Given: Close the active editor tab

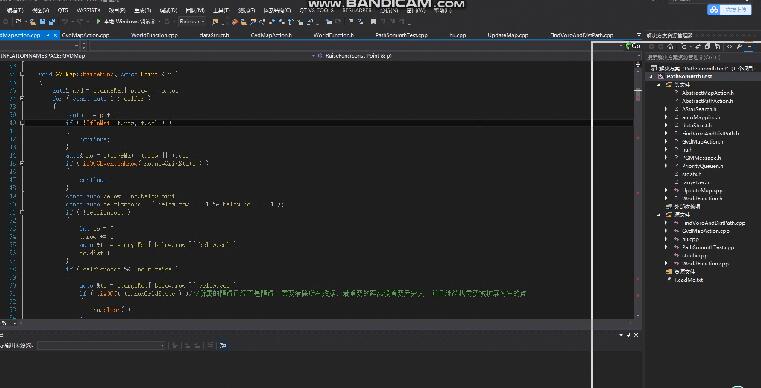Looking at the screenshot, I should pyautogui.click(x=56, y=35).
